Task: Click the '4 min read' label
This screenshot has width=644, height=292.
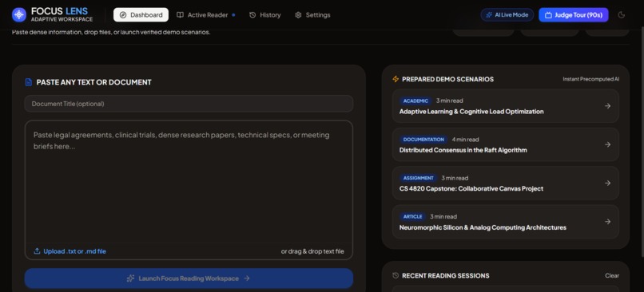Action: [465, 140]
